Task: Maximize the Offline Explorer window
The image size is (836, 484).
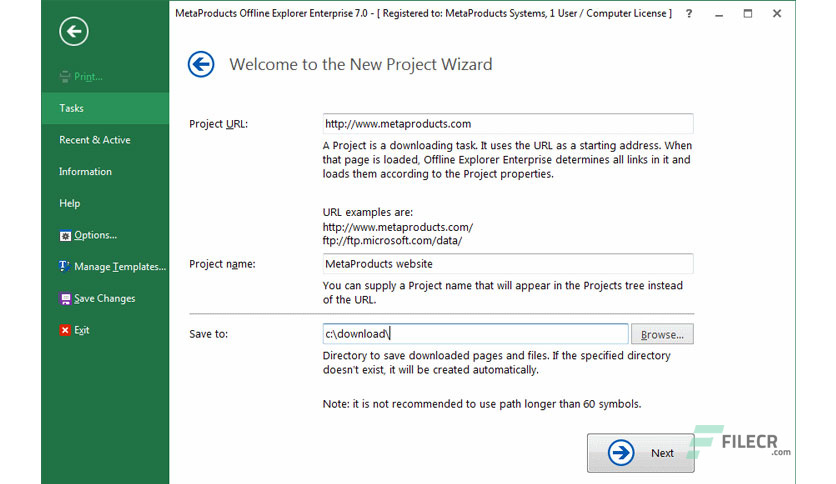Action: click(x=748, y=14)
